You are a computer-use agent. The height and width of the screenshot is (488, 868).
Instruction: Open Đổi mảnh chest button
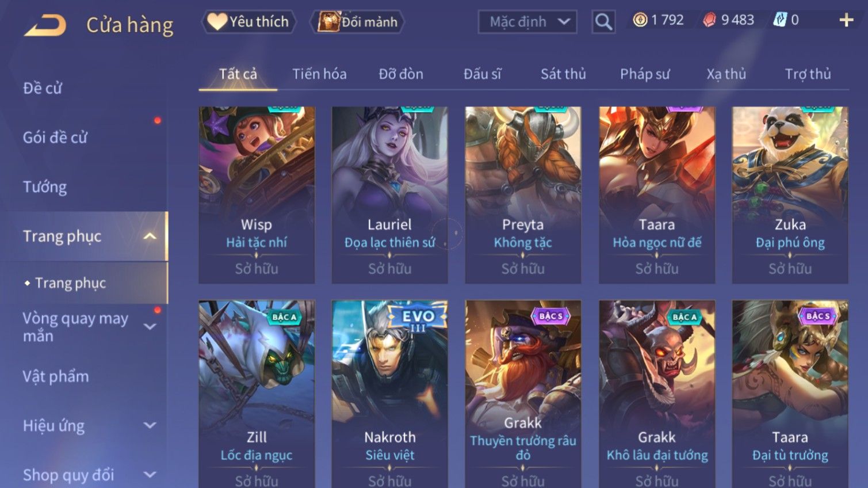pyautogui.click(x=357, y=22)
